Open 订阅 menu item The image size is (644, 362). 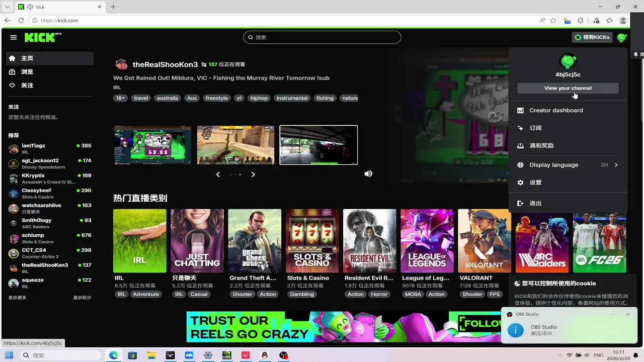click(x=568, y=128)
